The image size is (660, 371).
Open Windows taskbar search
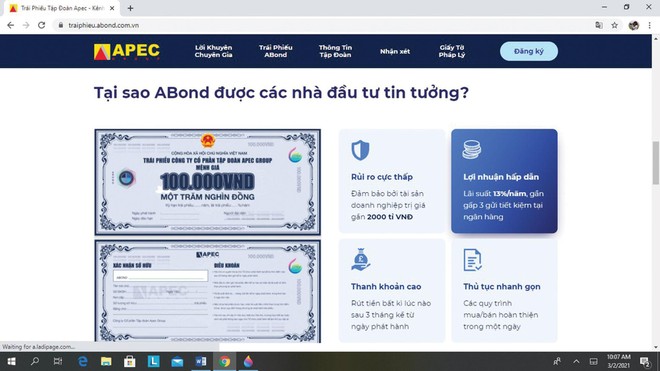tap(35, 361)
